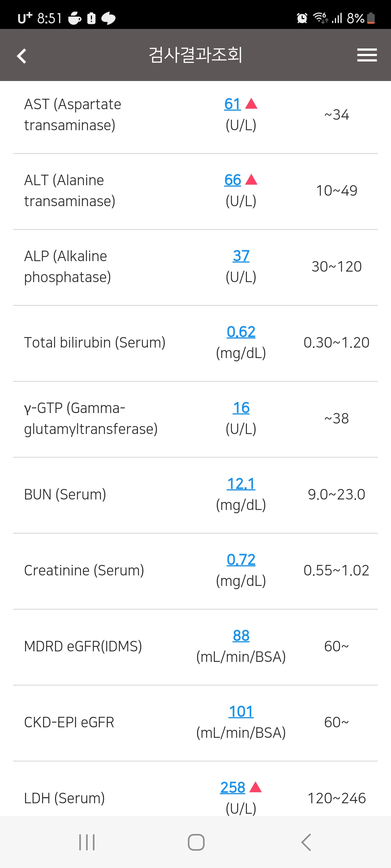Screen dimensions: 391x868
Task: Open BUN result value 12.1
Action: click(x=241, y=484)
